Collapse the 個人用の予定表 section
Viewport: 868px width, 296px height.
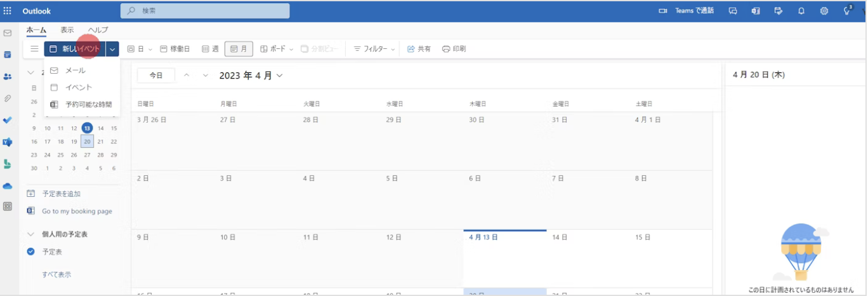point(30,234)
